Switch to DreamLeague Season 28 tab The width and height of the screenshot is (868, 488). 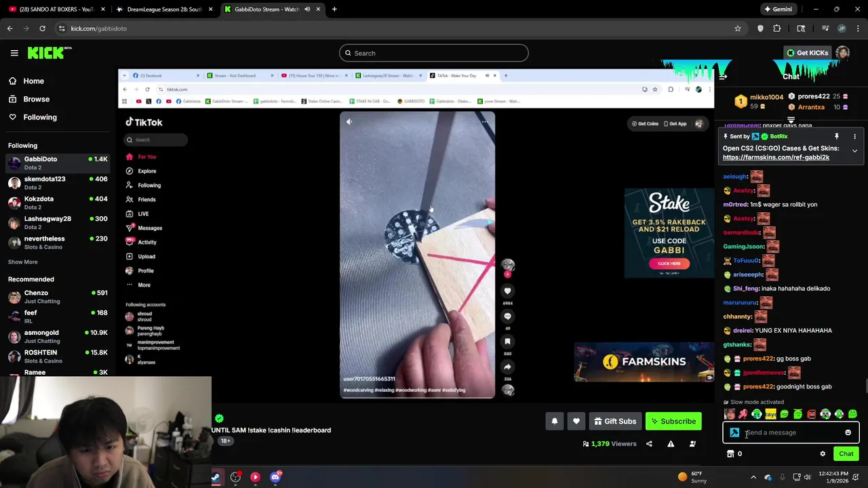tap(164, 9)
